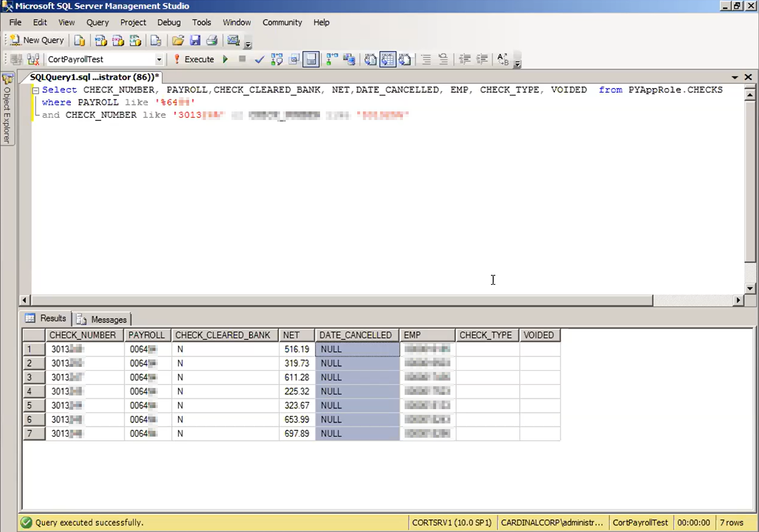The width and height of the screenshot is (759, 532).
Task: Switch to Results to File
Action: point(405,59)
